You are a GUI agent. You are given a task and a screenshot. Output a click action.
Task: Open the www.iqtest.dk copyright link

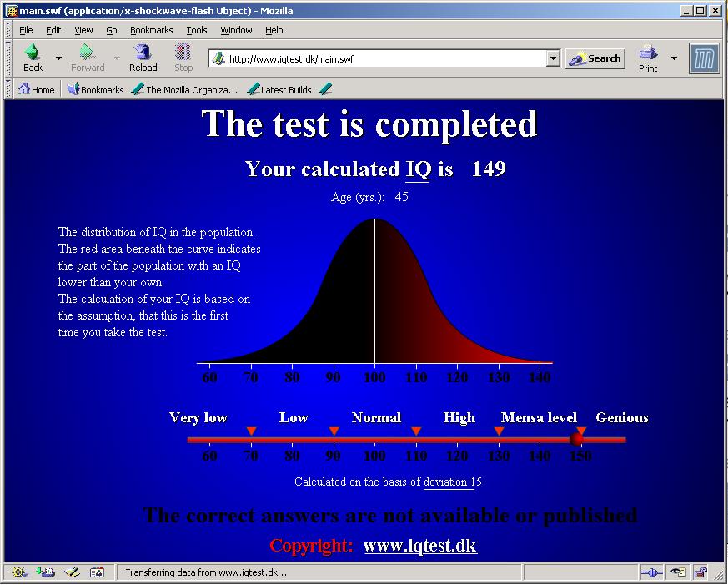(420, 546)
